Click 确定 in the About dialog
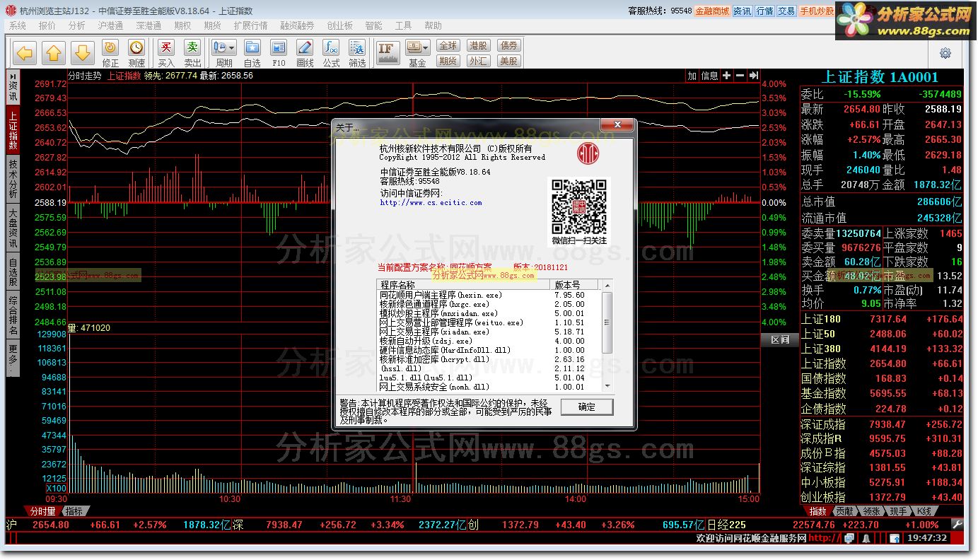This screenshot has width=978, height=560. [586, 407]
